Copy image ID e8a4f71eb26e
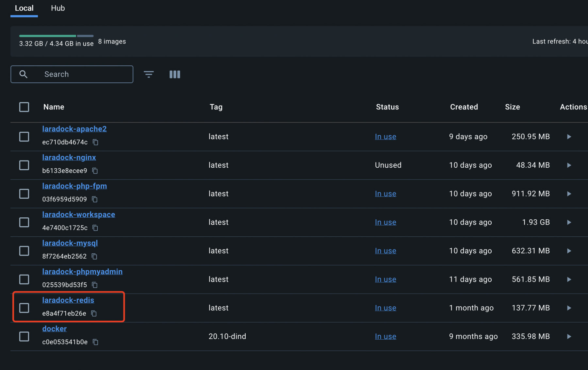The width and height of the screenshot is (588, 370). click(94, 313)
